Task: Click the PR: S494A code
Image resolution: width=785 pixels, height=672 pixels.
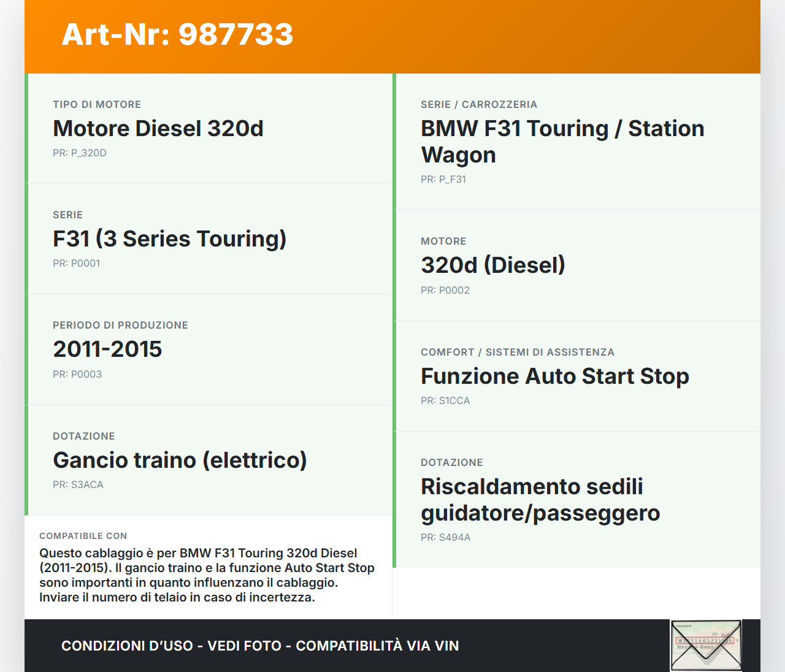Action: point(445,538)
